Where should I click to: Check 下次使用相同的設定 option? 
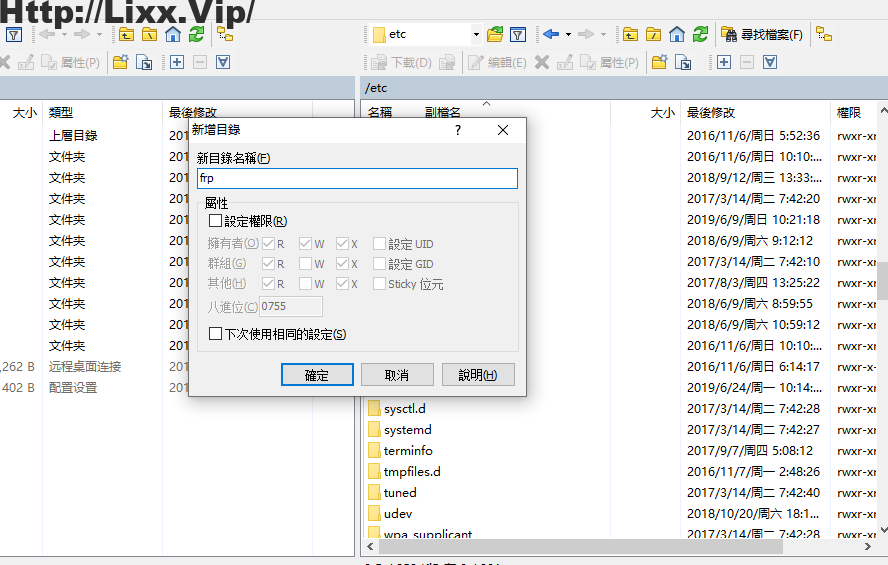point(215,333)
